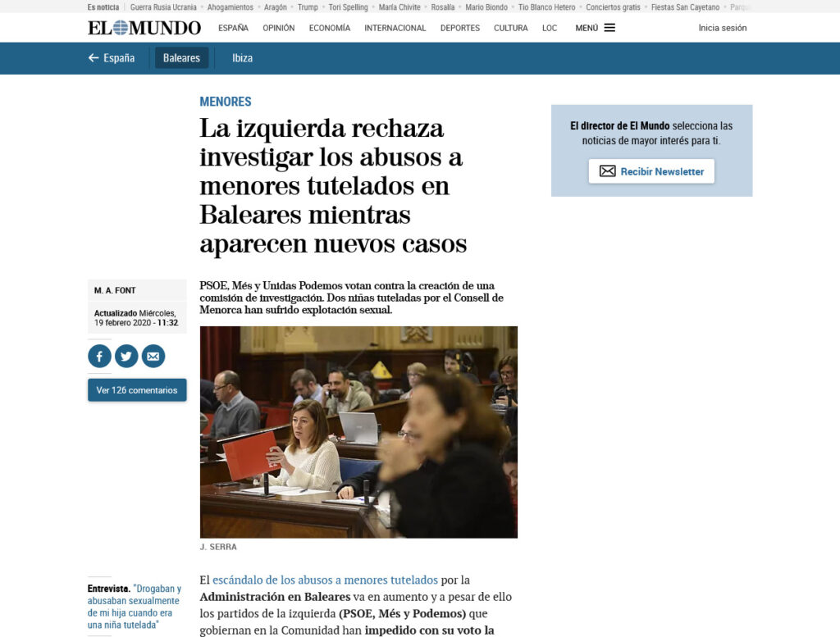Open Deportes section
Viewport: 840px width, 637px height.
pos(459,28)
